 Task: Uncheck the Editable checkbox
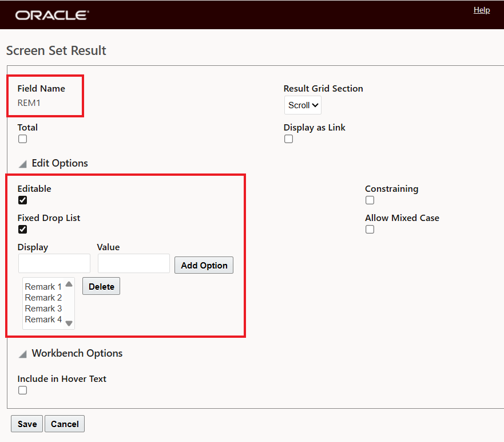[x=22, y=200]
